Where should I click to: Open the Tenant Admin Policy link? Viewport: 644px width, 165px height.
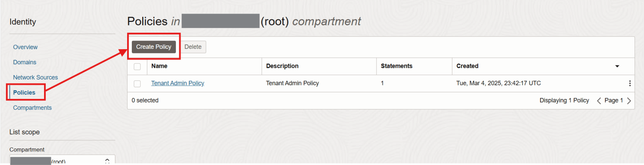178,83
